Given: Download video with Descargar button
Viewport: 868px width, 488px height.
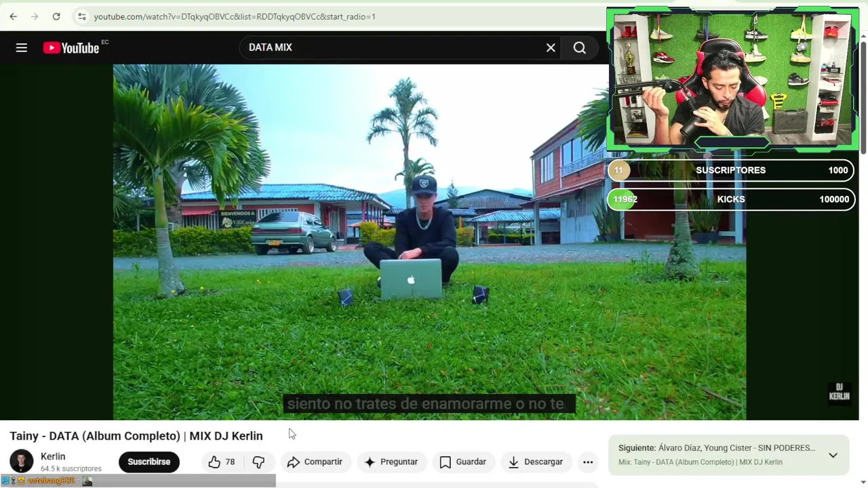Looking at the screenshot, I should pyautogui.click(x=536, y=462).
